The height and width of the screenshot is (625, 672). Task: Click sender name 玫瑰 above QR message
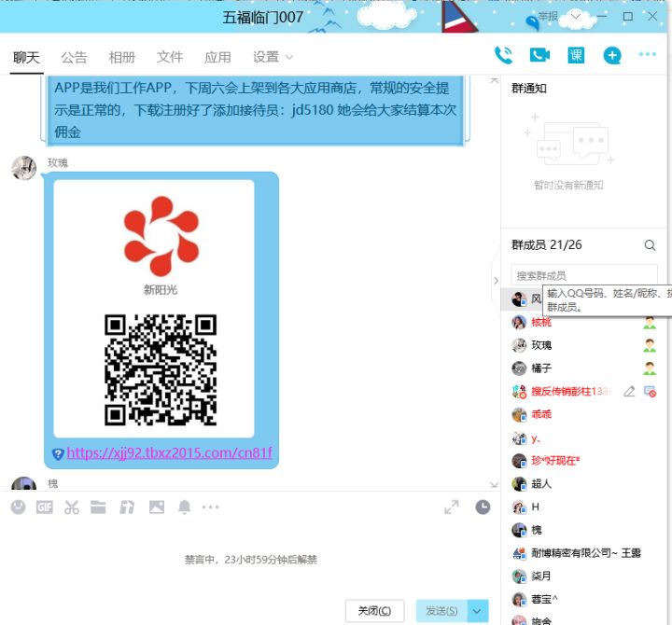[58, 163]
